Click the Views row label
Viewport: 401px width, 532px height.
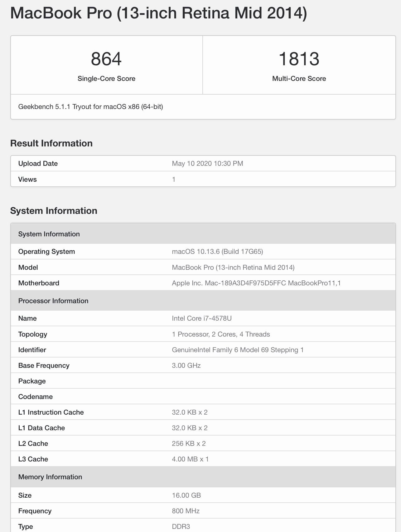click(x=27, y=180)
